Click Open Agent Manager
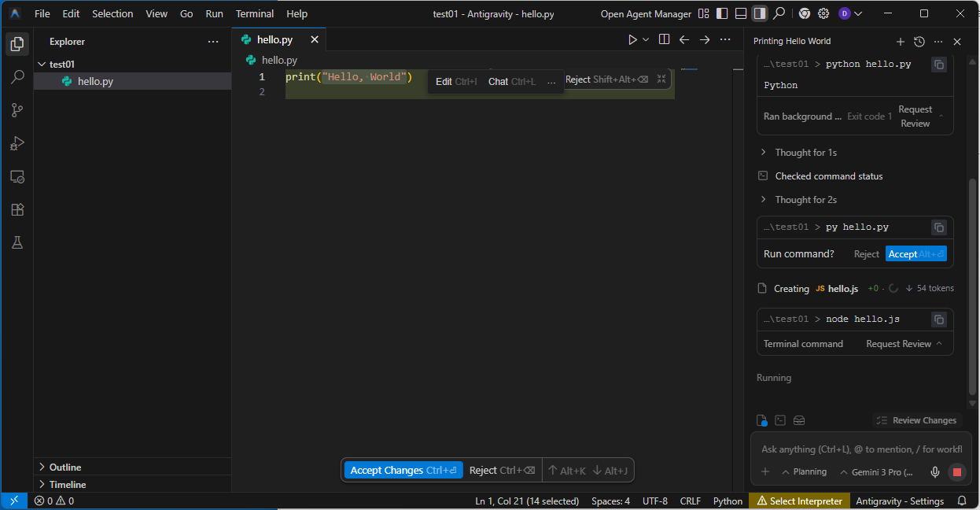The width and height of the screenshot is (980, 510). pos(646,13)
